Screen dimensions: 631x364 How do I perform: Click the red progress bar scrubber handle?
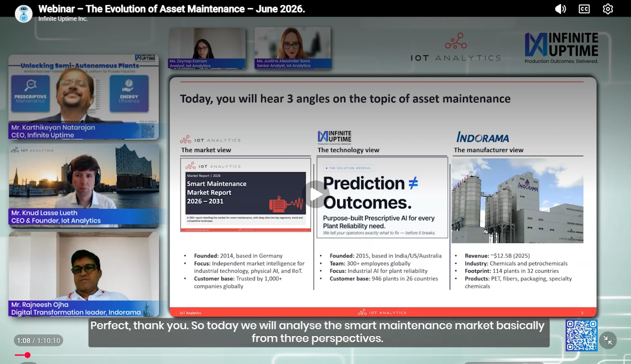(27, 355)
